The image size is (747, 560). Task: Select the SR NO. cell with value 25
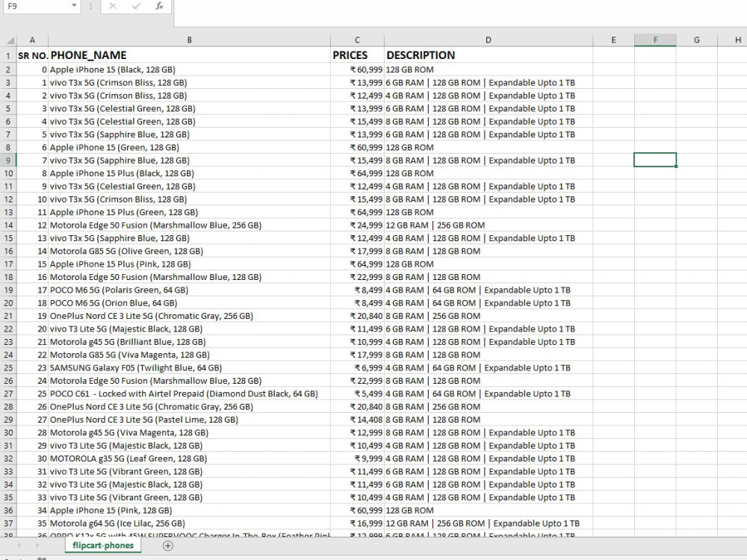click(x=32, y=393)
